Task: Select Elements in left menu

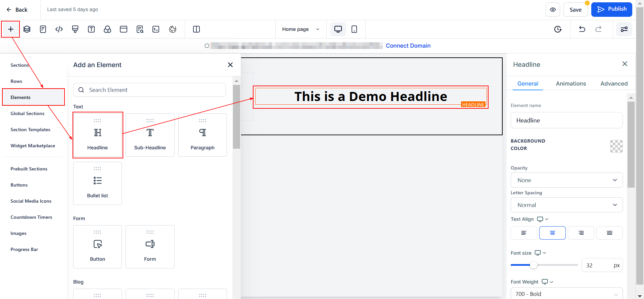Action: [33, 97]
